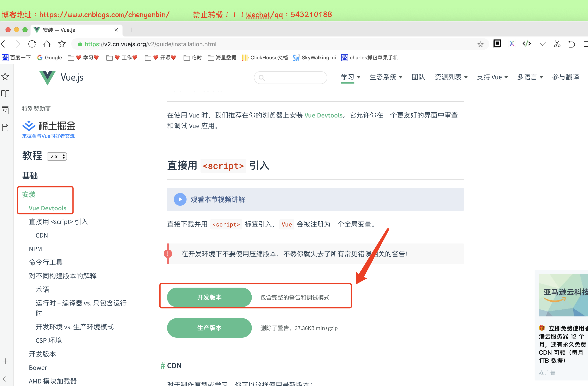Download the 开发版本 build
Viewport: 588px width, 386px height.
tap(209, 297)
